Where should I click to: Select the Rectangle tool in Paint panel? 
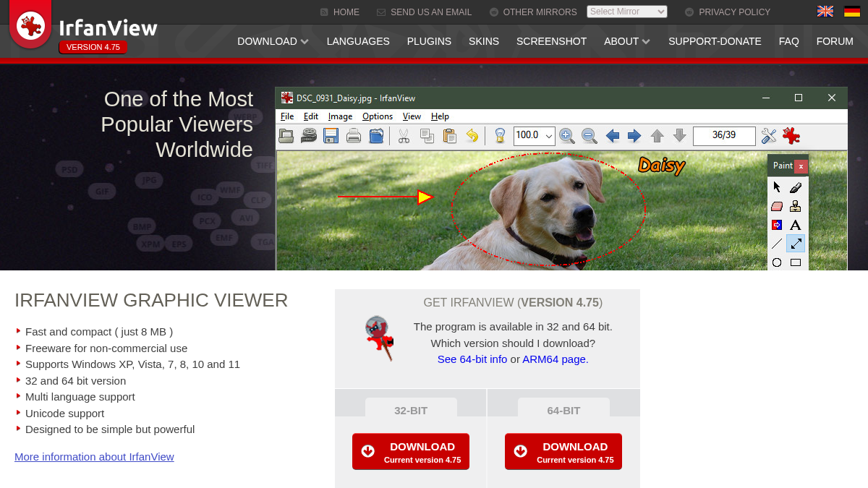point(796,262)
